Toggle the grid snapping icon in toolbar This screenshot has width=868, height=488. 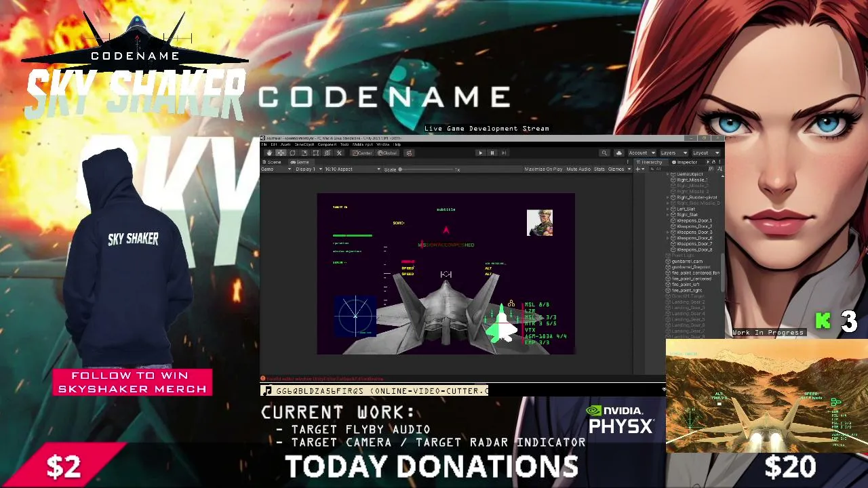408,152
